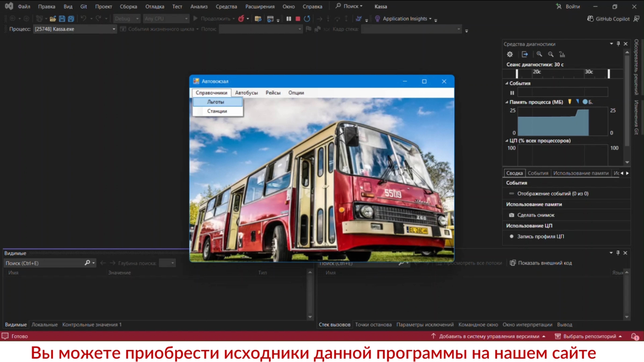The height and width of the screenshot is (362, 644).
Task: Zoom in on the diagnostics timeline
Action: [539, 54]
